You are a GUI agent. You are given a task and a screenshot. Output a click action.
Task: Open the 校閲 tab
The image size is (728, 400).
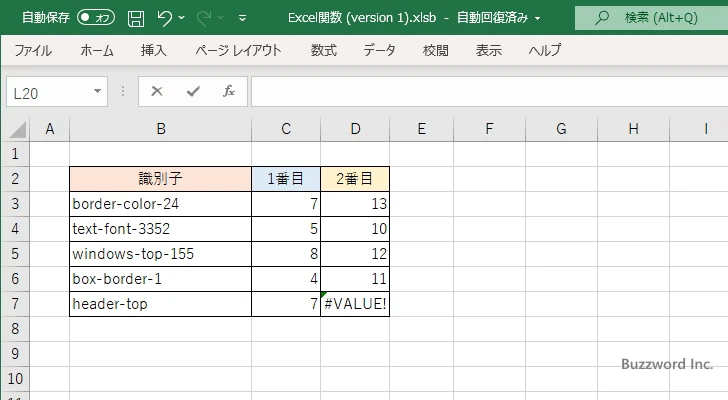click(x=436, y=50)
